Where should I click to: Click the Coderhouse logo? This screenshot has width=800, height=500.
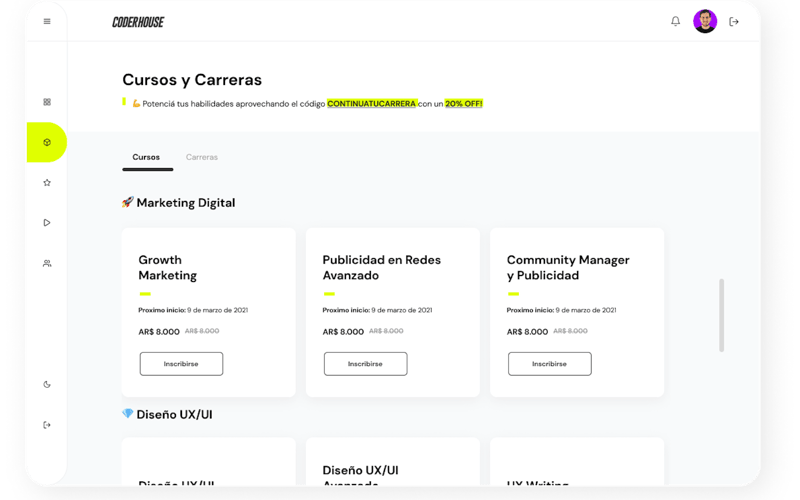138,22
